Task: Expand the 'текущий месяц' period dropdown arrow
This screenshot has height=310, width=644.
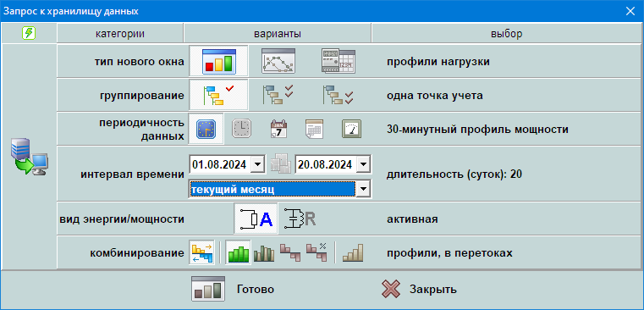Action: pyautogui.click(x=363, y=190)
